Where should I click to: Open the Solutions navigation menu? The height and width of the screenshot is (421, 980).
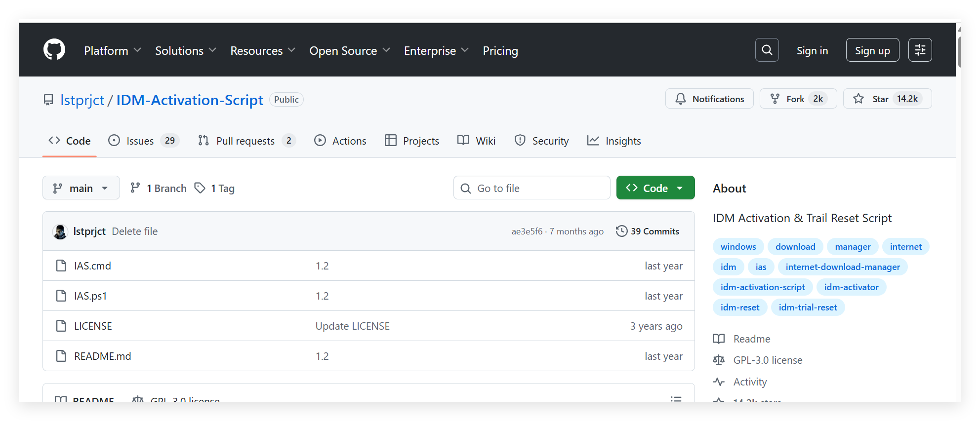[x=185, y=50]
